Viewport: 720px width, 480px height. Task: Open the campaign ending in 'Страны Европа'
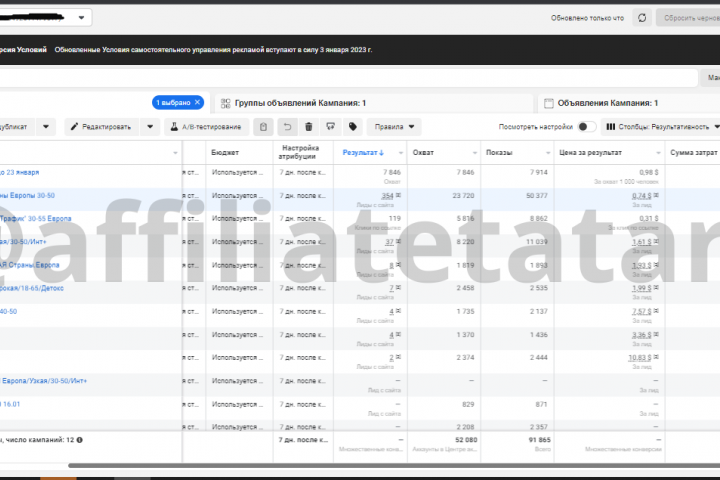[x=30, y=265]
